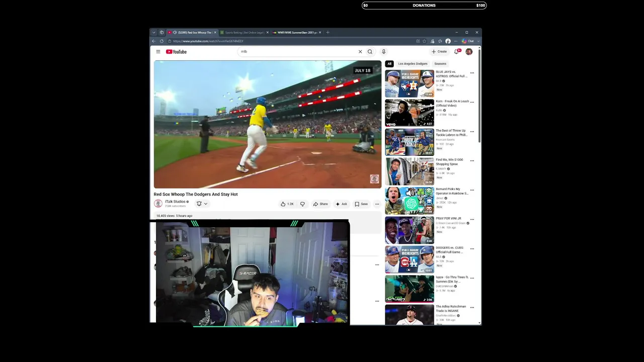Switch to the WWF/WWE SummerSlam 2001 tab

[x=296, y=33]
